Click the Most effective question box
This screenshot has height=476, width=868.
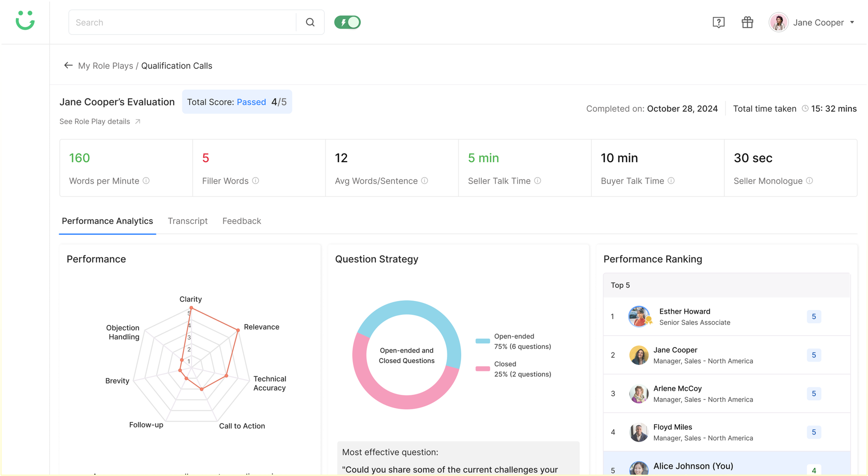(x=458, y=458)
